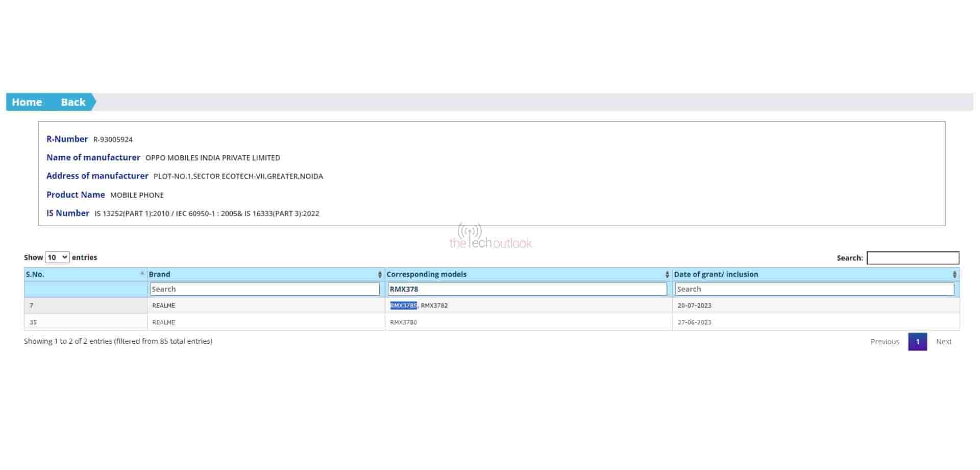
Task: Click the REALME brand cell in row 35
Action: pyautogui.click(x=163, y=322)
